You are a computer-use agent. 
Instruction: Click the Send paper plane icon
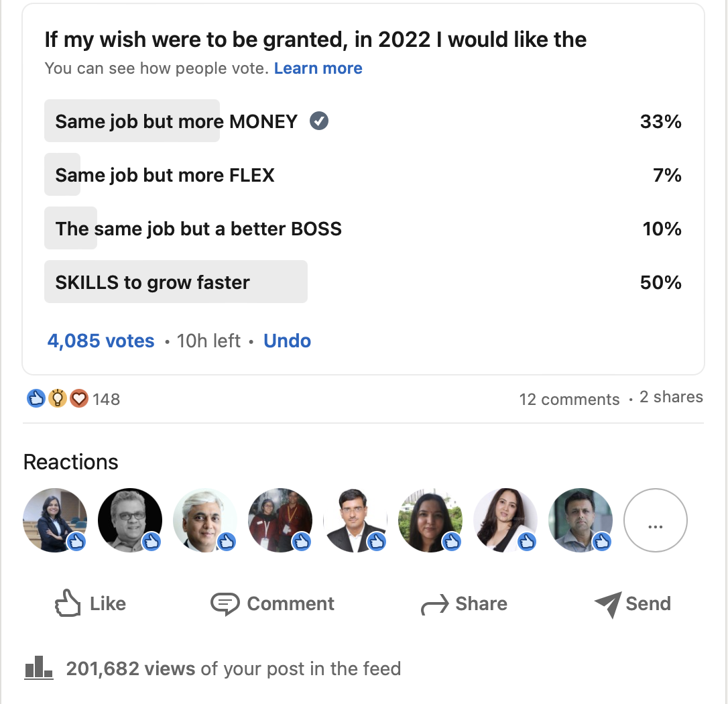pyautogui.click(x=608, y=605)
